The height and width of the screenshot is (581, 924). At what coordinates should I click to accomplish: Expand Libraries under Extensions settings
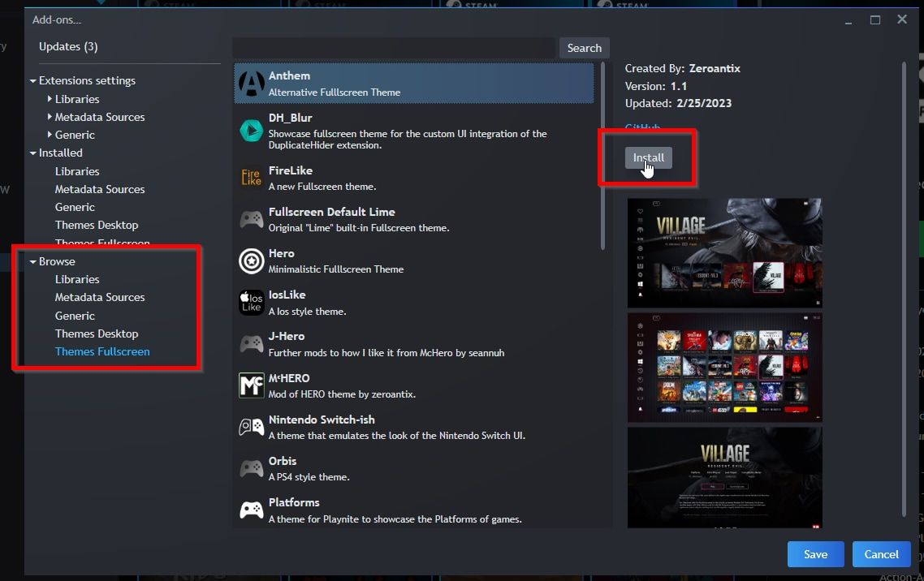tap(49, 99)
